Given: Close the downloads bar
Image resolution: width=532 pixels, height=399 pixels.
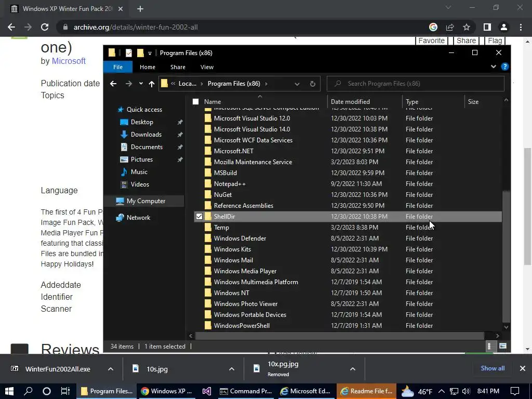Looking at the screenshot, I should (x=523, y=368).
